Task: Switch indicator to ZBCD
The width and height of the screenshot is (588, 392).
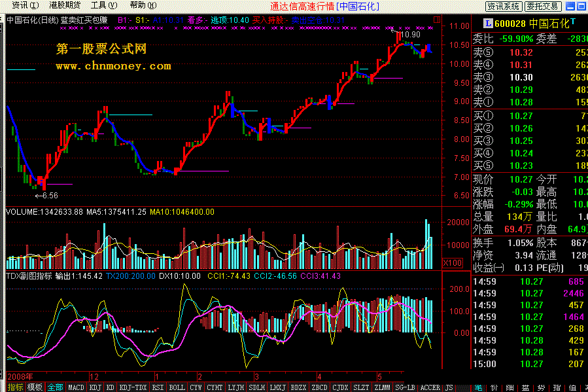Action: tap(319, 387)
